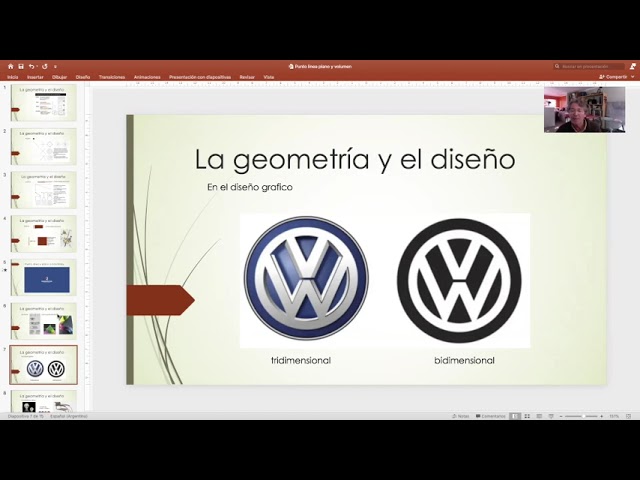Open the Animaciones ribbon tab

(x=147, y=77)
